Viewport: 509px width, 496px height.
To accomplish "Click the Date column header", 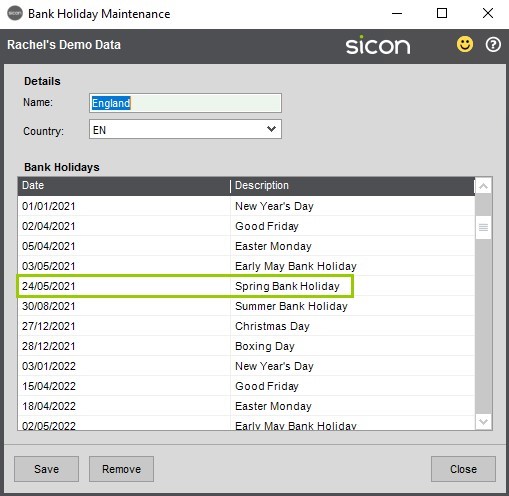I will coord(124,186).
